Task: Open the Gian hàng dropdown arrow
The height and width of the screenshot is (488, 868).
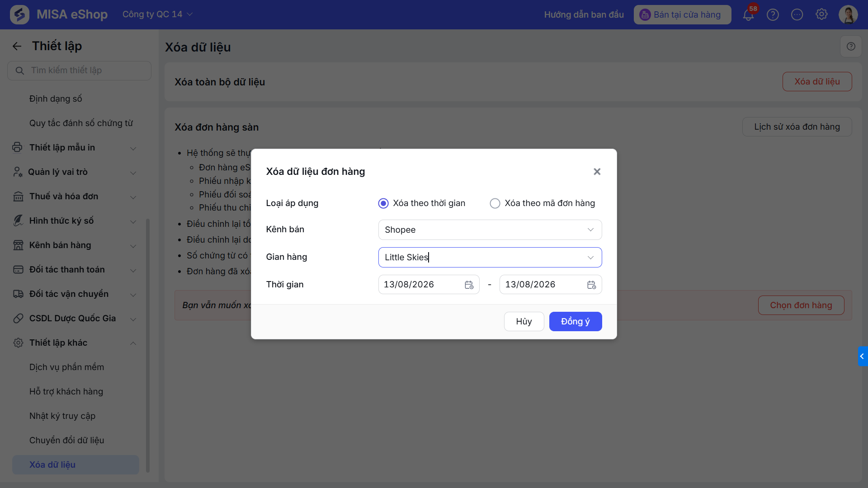Action: [590, 258]
